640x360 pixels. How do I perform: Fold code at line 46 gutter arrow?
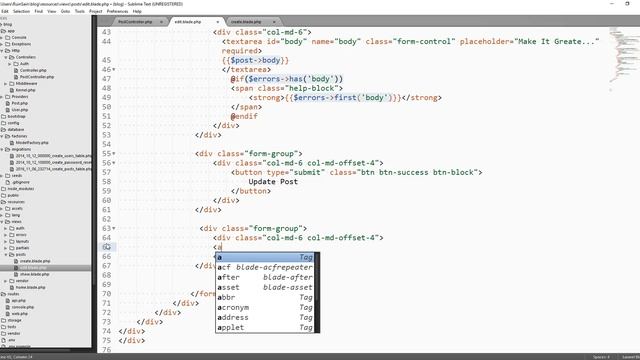point(114,69)
